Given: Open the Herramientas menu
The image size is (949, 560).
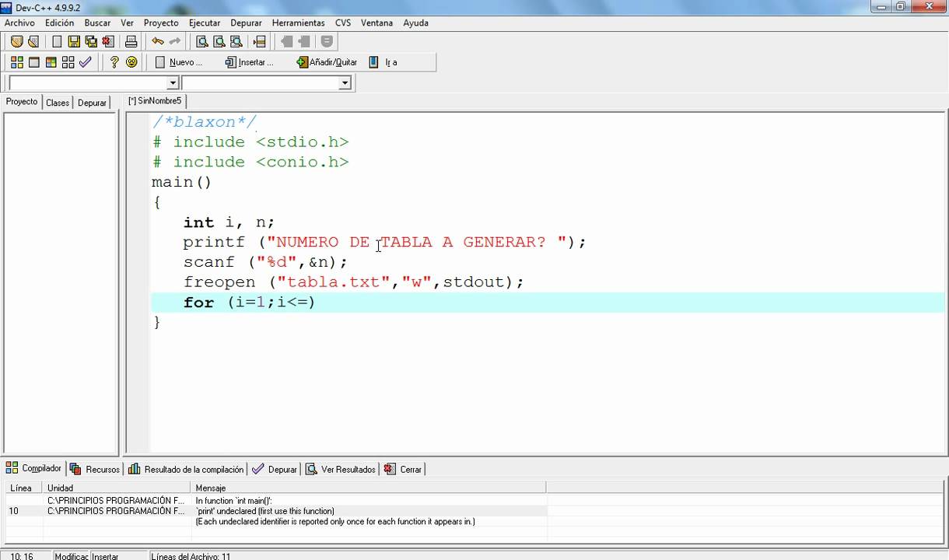Looking at the screenshot, I should coord(299,23).
